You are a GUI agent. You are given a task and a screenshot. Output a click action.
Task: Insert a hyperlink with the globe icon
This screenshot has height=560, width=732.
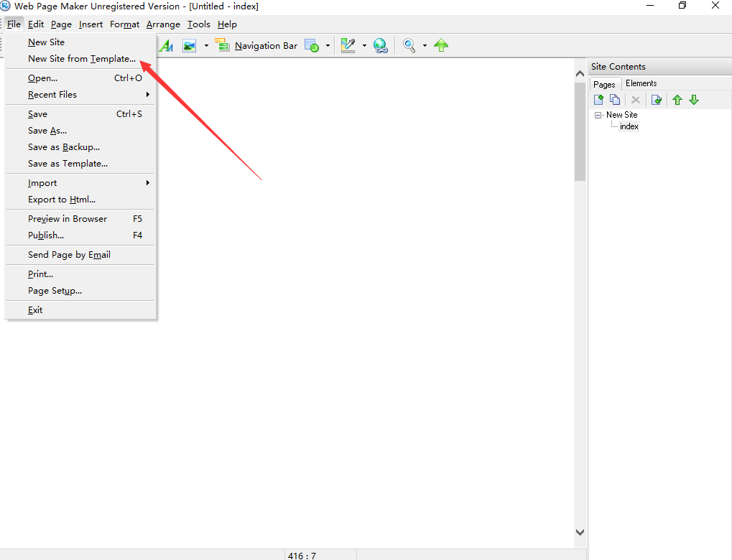381,45
